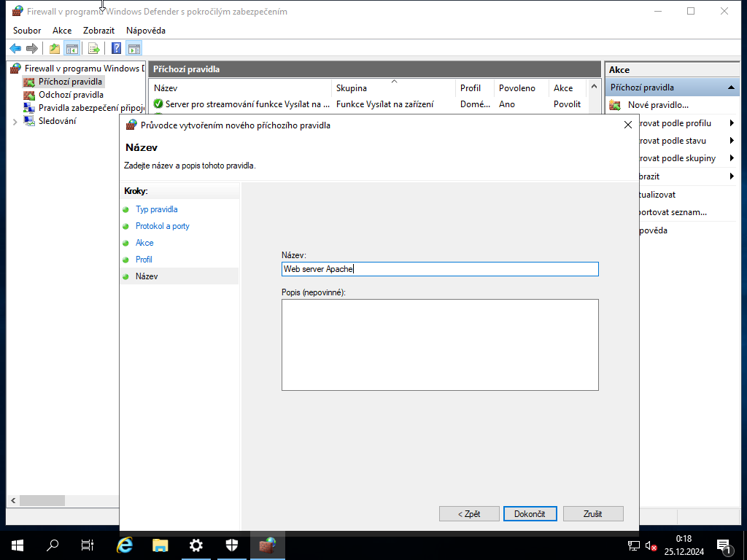Go back using the Zpět button
747x560 pixels.
[469, 513]
